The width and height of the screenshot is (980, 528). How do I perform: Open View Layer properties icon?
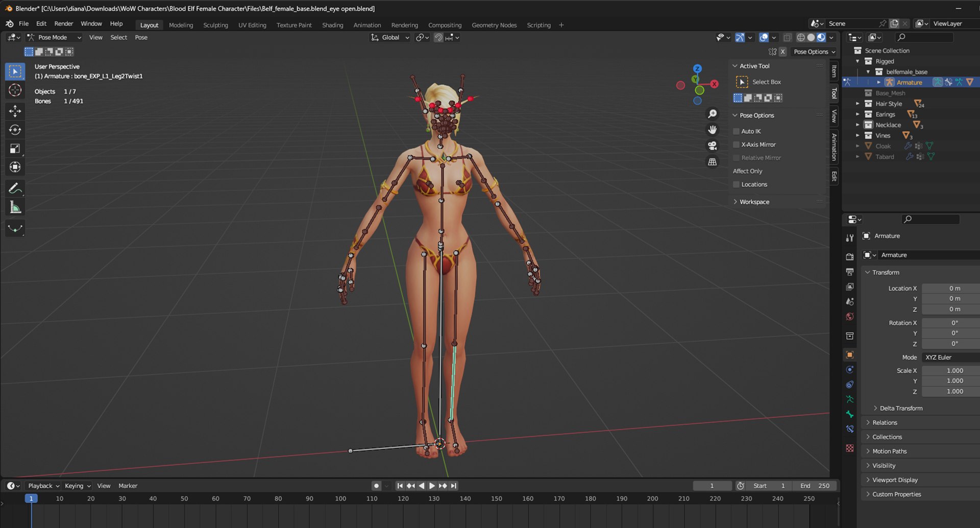coord(850,286)
